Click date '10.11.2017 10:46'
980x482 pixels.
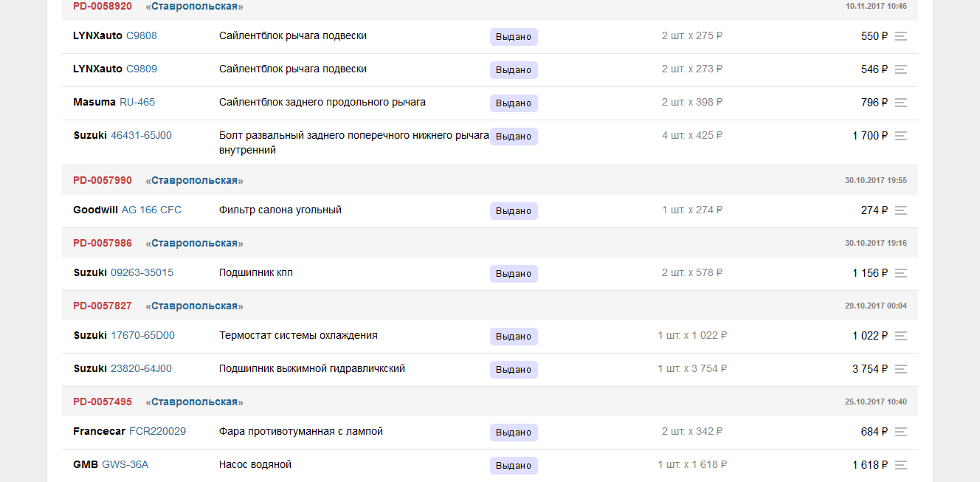[x=876, y=6]
